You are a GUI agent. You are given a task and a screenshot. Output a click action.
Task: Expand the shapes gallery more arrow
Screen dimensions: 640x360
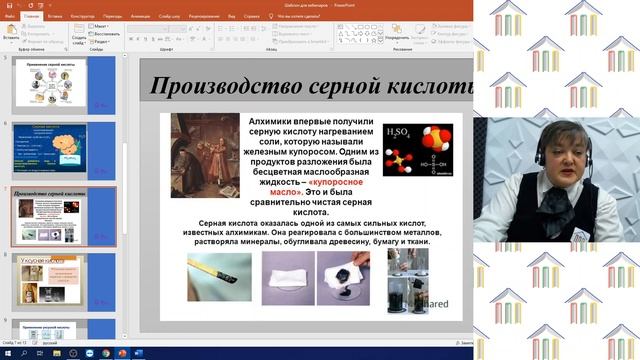381,41
